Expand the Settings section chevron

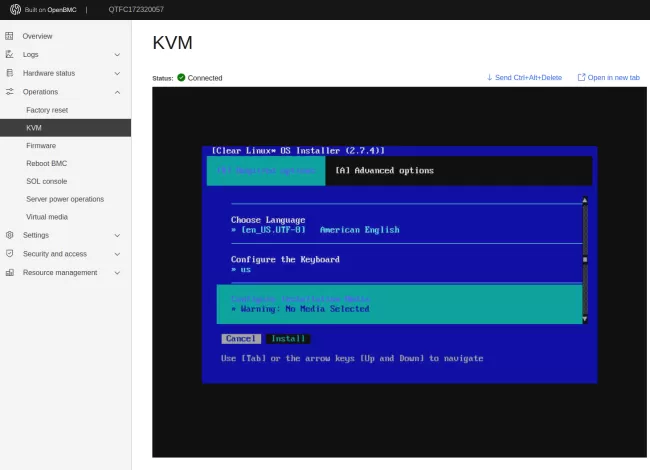click(117, 236)
